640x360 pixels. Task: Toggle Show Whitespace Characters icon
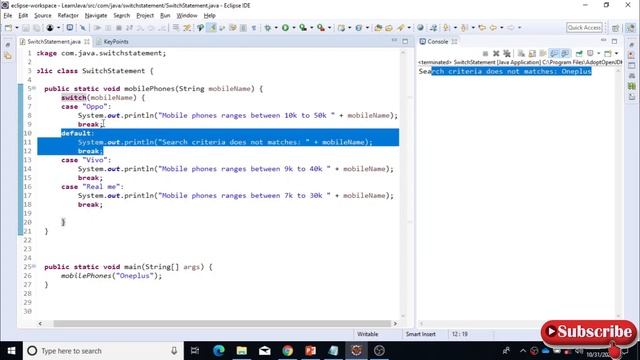253,28
